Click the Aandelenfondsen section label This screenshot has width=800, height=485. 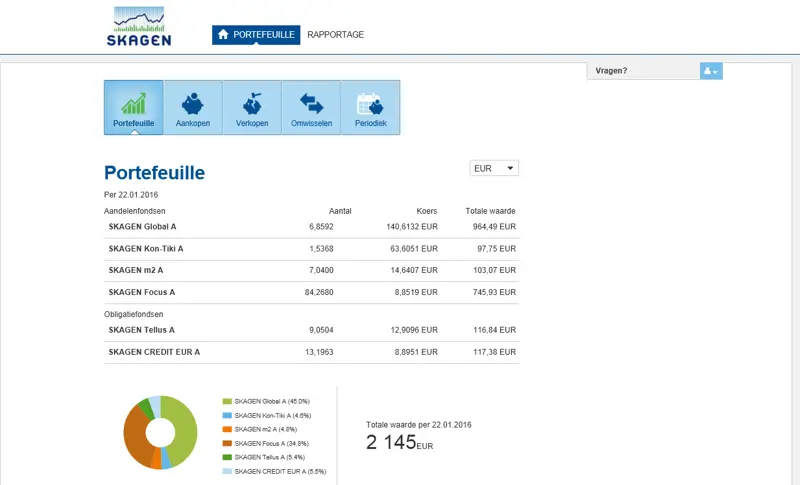(135, 211)
